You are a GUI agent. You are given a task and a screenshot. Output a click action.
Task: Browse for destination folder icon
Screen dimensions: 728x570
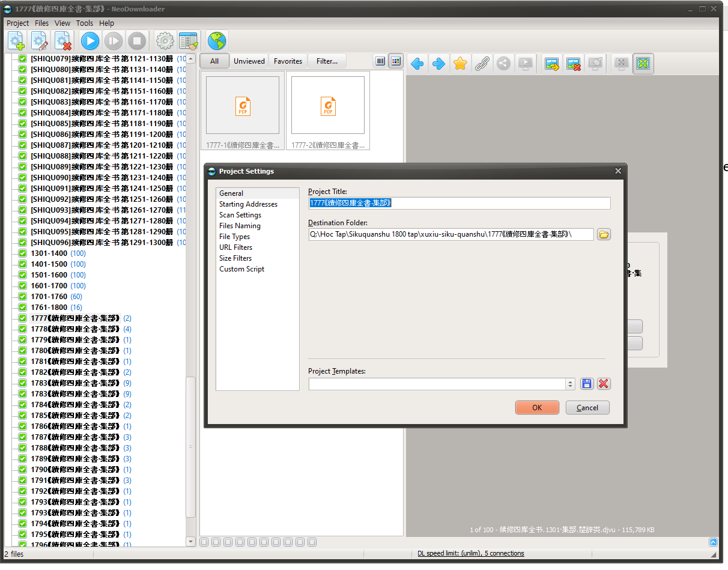click(x=604, y=234)
